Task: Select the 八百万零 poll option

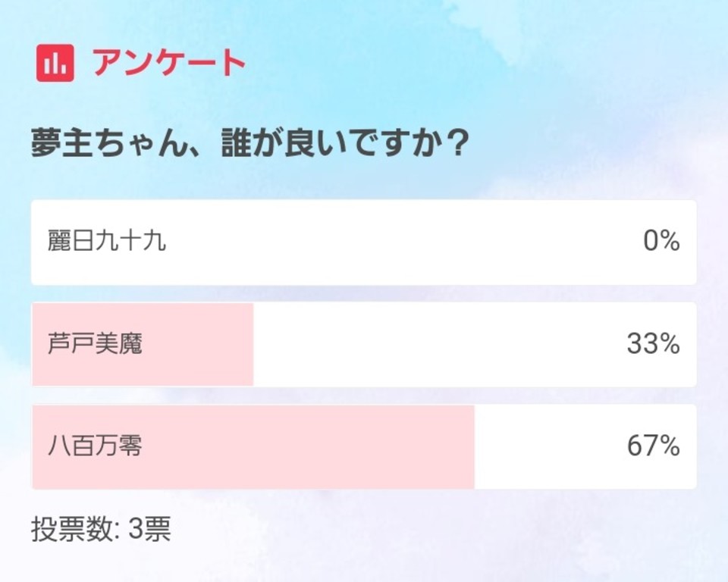Action: tap(363, 446)
